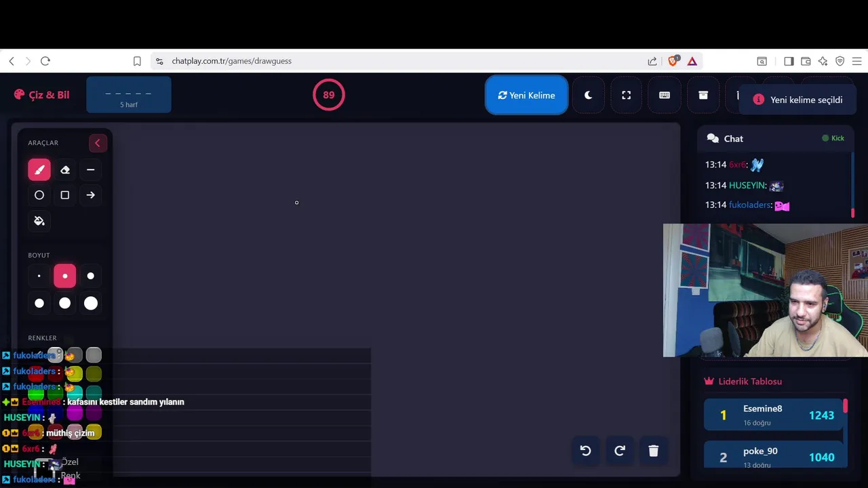The image size is (868, 488).
Task: Choose the fourth brush size, first in bottom row
Action: [x=39, y=303]
